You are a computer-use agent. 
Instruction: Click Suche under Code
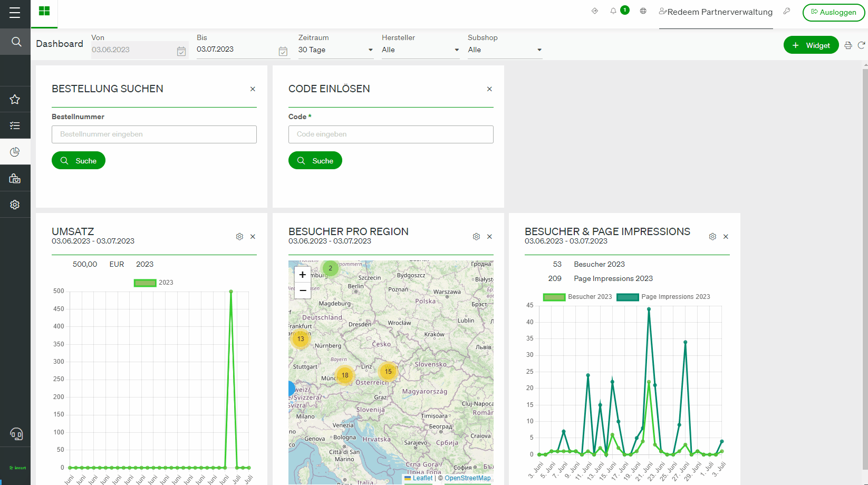[x=315, y=160]
